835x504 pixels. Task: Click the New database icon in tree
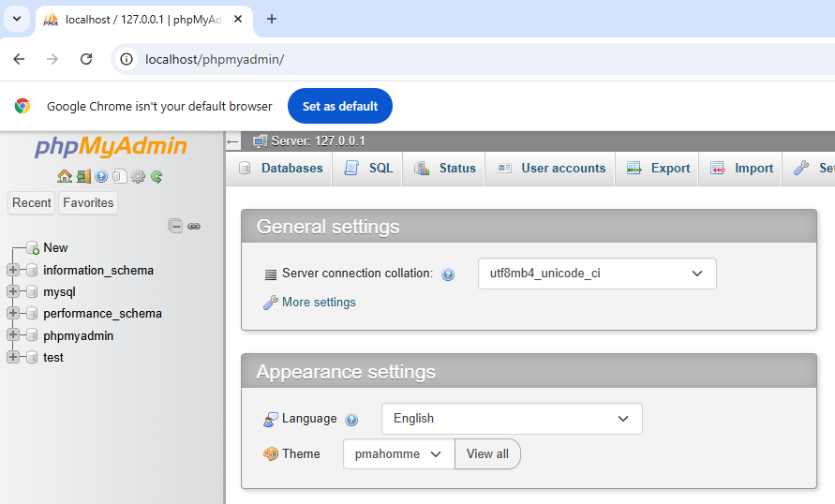click(33, 248)
